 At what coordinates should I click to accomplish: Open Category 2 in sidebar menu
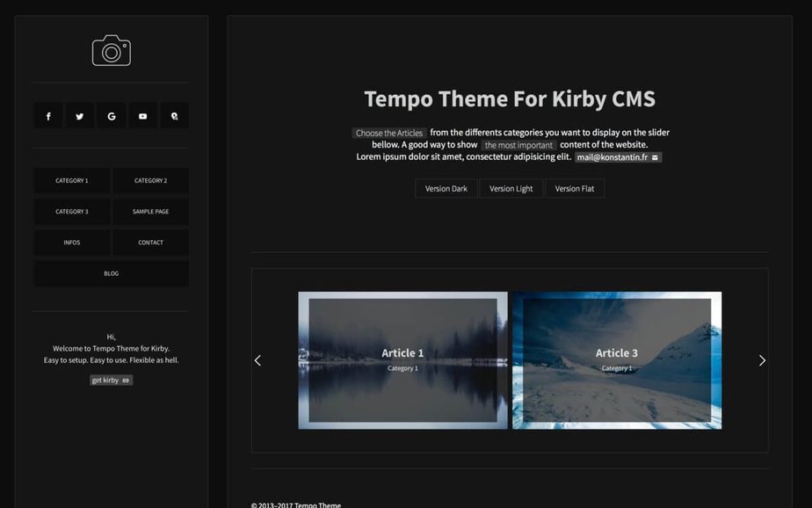[x=150, y=181]
